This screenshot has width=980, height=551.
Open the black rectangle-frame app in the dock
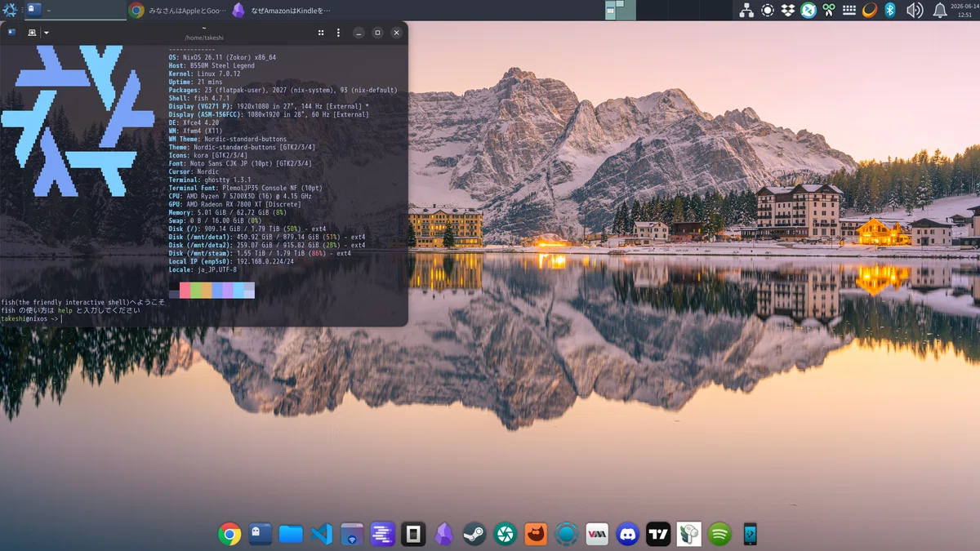pyautogui.click(x=413, y=534)
